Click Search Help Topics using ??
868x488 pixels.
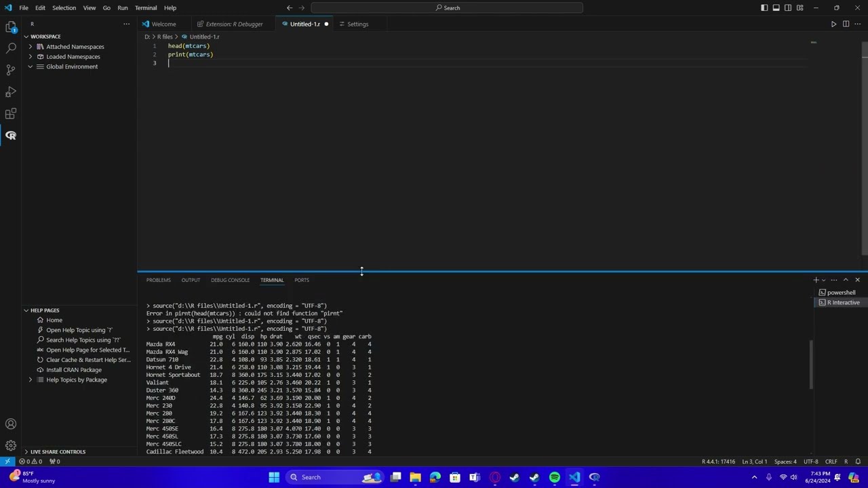point(83,340)
